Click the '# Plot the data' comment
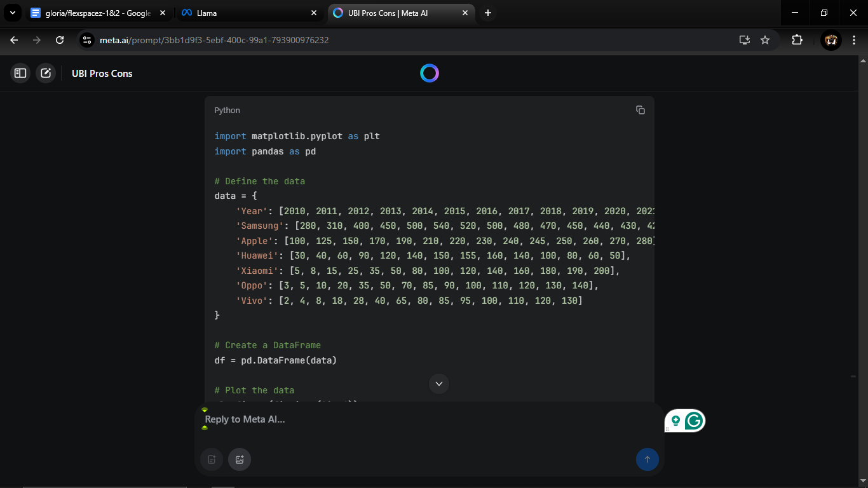 pyautogui.click(x=254, y=390)
